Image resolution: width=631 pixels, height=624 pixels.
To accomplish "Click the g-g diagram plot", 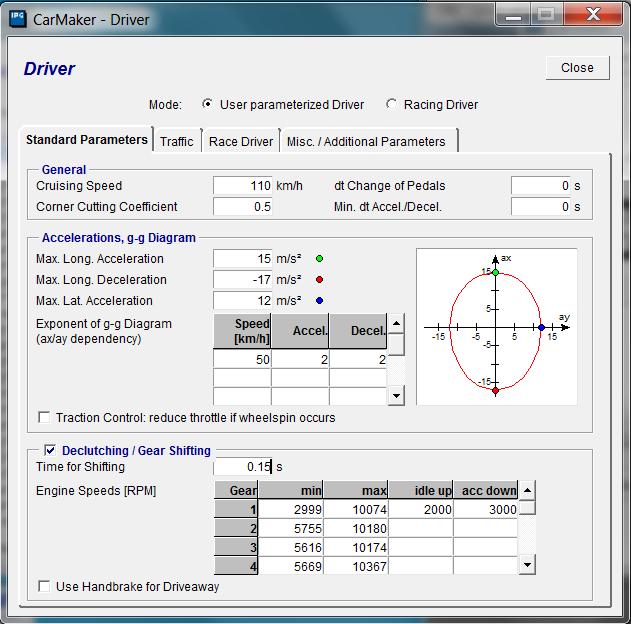I will pos(497,327).
